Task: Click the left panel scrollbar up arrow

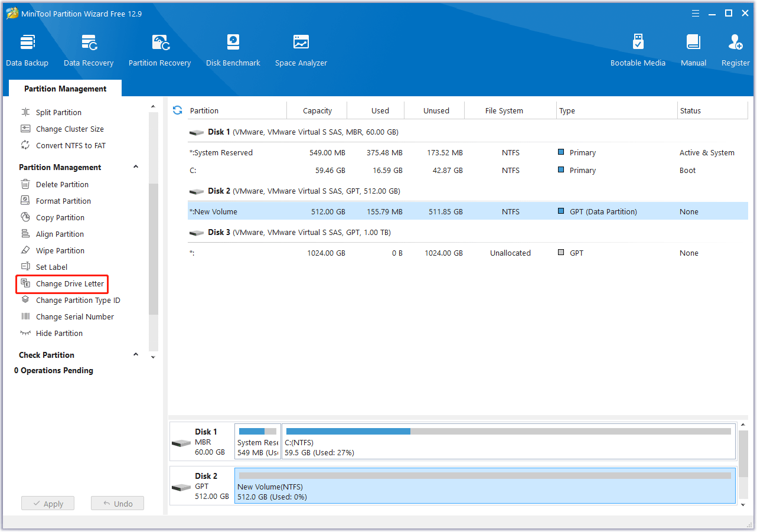Action: (154, 107)
